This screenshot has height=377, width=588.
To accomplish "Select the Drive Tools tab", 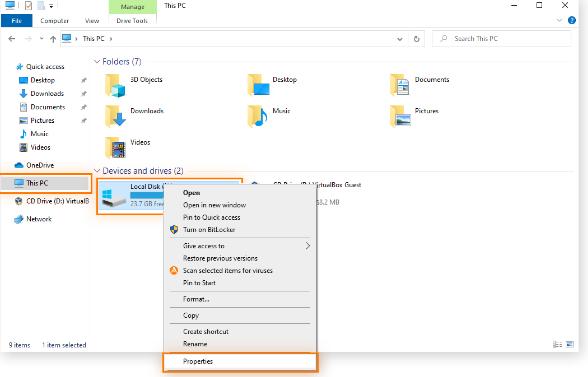I will (x=132, y=21).
